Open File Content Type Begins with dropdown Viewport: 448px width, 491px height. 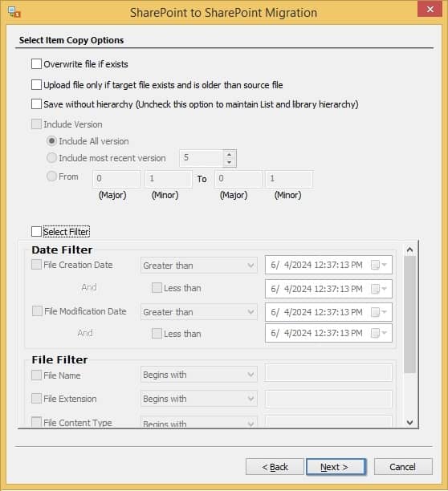tap(198, 422)
